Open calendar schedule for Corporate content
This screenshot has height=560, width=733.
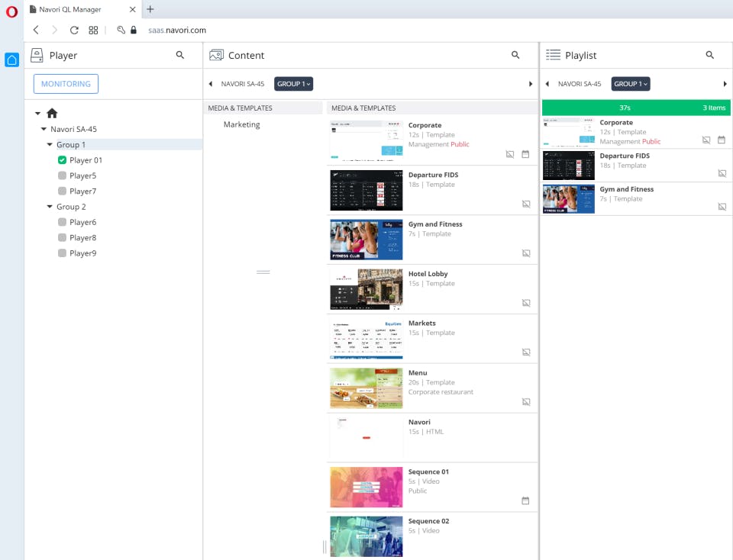[525, 154]
